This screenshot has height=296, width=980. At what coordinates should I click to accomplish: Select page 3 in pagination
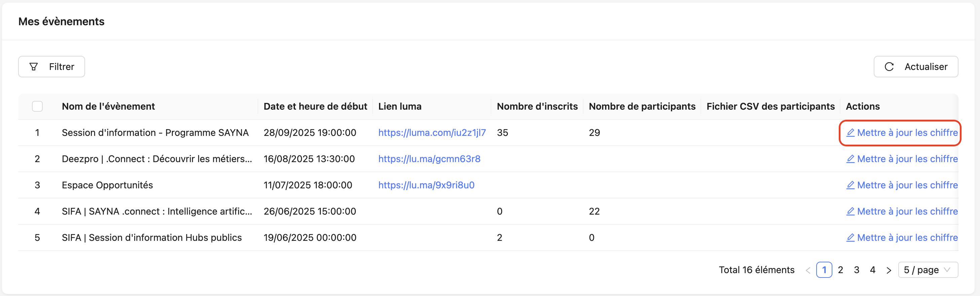click(856, 270)
